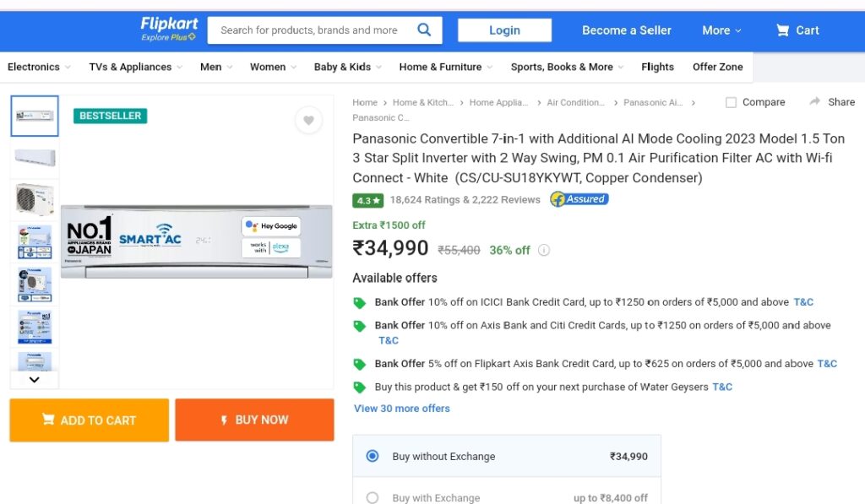
Task: Click the search magnifier icon
Action: coord(424,30)
